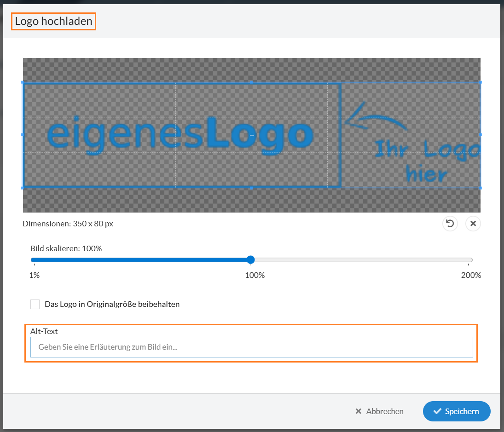Click inside the Alt-Text input field
The width and height of the screenshot is (504, 432).
tap(252, 347)
